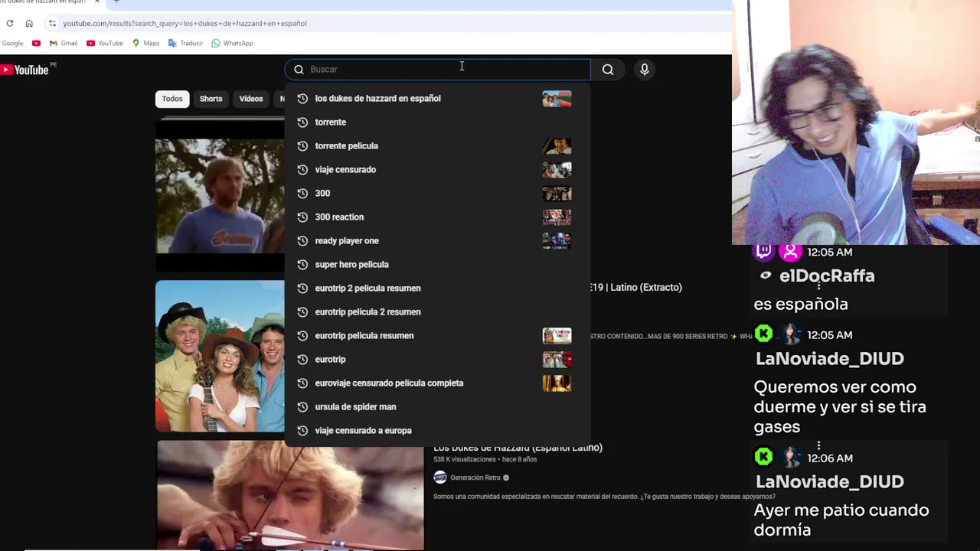
Task: Click the 'E19 | Latino (Extracto)' video title
Action: click(x=635, y=287)
